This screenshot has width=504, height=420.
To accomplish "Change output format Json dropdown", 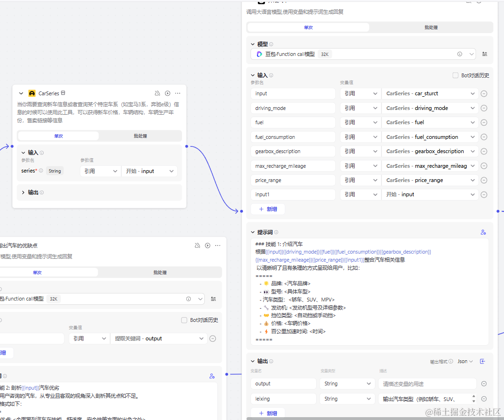I will pyautogui.click(x=465, y=361).
